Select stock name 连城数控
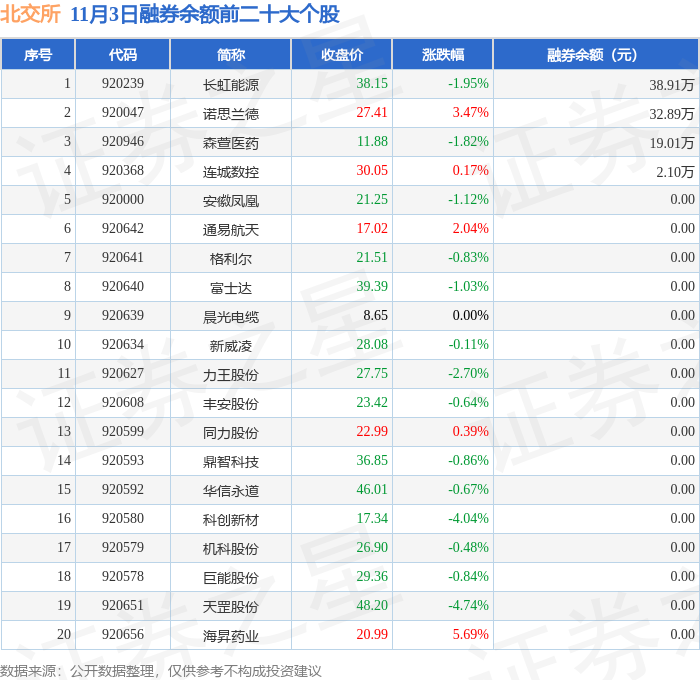 231,171
